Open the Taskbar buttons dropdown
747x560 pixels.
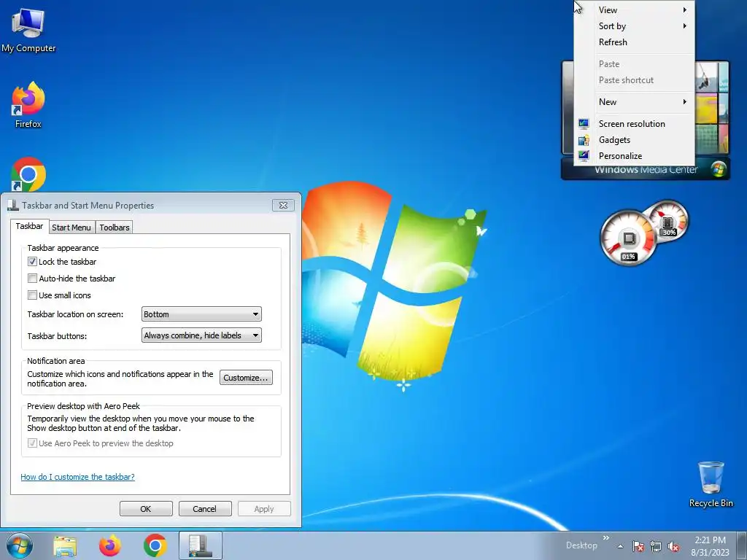click(x=201, y=335)
